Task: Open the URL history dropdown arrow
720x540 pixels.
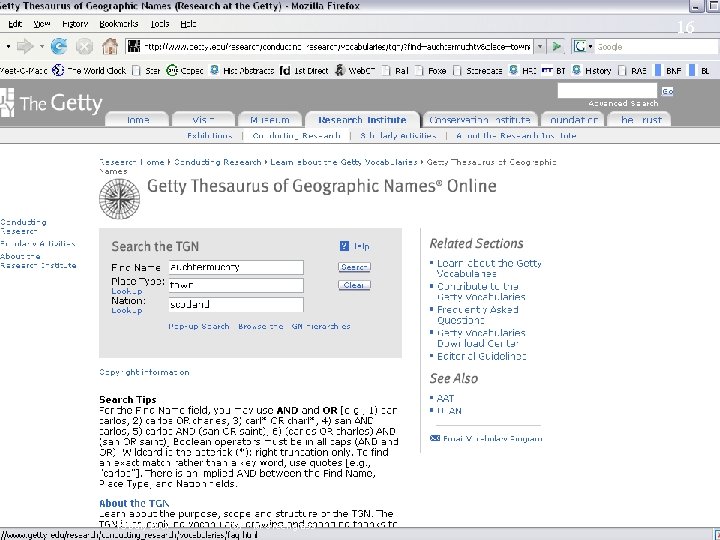Action: [x=540, y=46]
